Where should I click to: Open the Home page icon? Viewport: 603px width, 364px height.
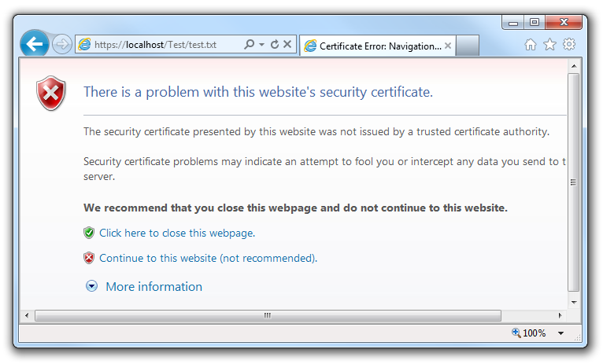pos(531,45)
